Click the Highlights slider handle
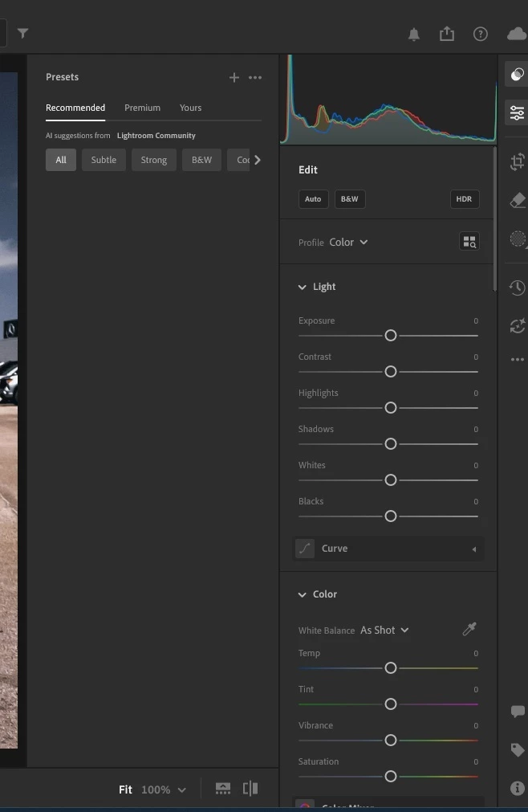 click(x=391, y=408)
